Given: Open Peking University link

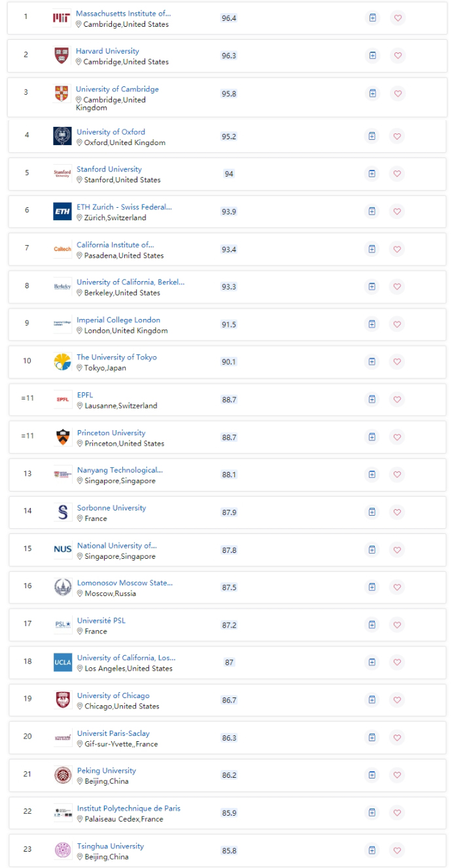Looking at the screenshot, I should pyautogui.click(x=107, y=771).
